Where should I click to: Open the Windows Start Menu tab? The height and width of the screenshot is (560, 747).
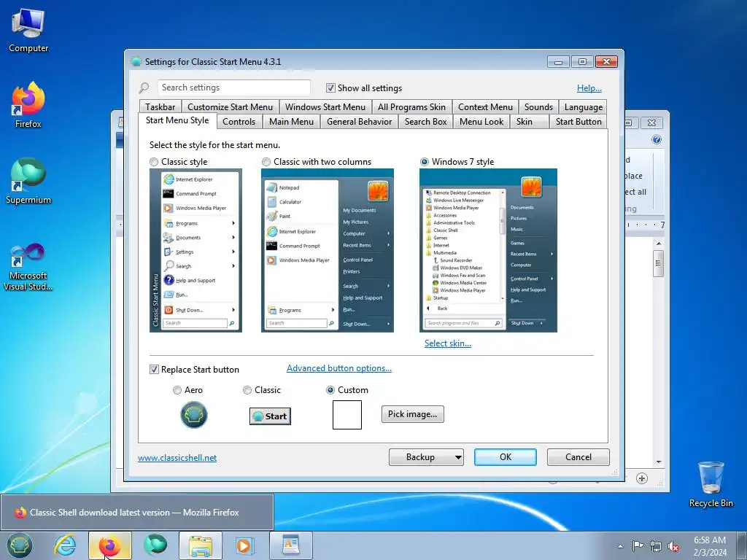click(325, 107)
